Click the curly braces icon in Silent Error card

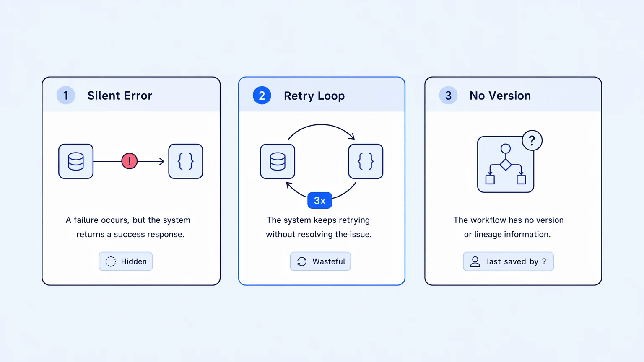(186, 161)
